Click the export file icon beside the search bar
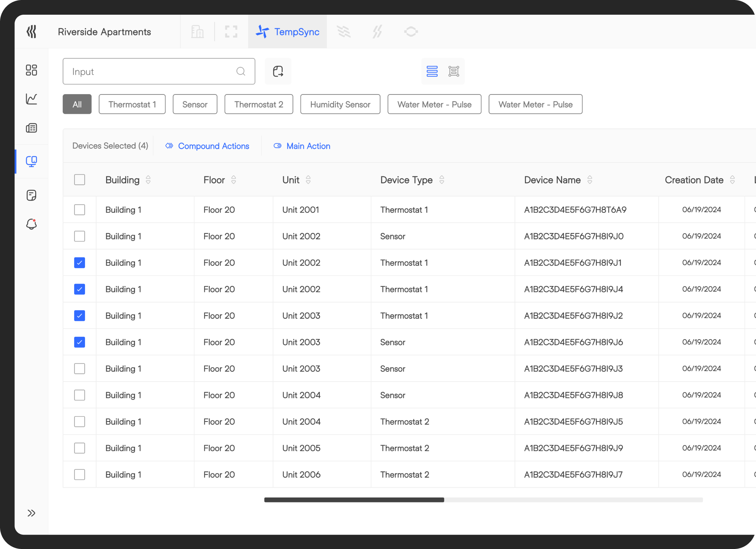The height and width of the screenshot is (549, 756). (x=278, y=71)
